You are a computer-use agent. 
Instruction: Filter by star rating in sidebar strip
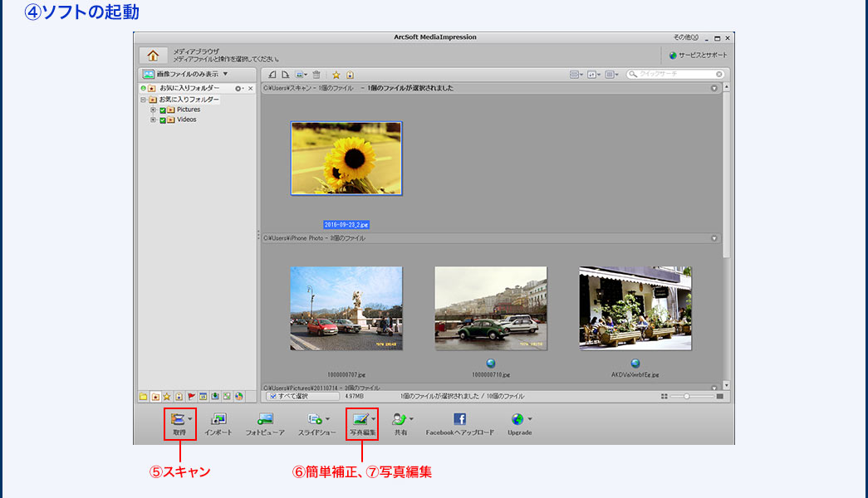coord(167,397)
